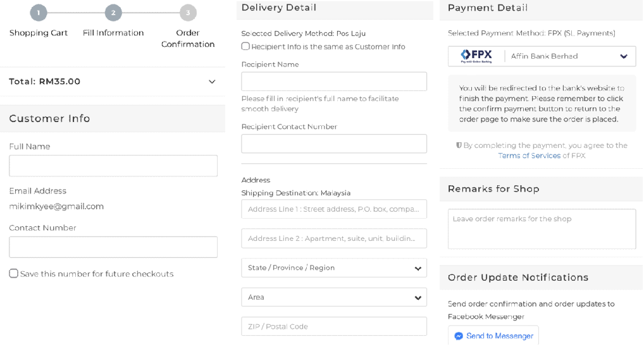Open the Area dropdown
Screen dimensions: 644x349
(333, 297)
